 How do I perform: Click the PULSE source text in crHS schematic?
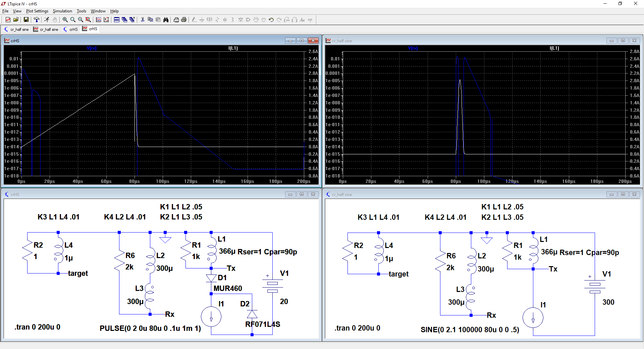tap(150, 328)
